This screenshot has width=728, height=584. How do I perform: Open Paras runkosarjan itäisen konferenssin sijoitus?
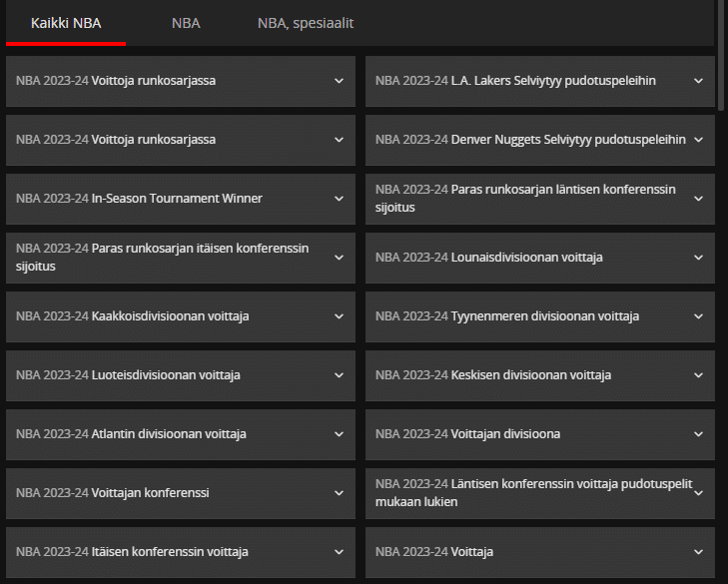coord(181,258)
